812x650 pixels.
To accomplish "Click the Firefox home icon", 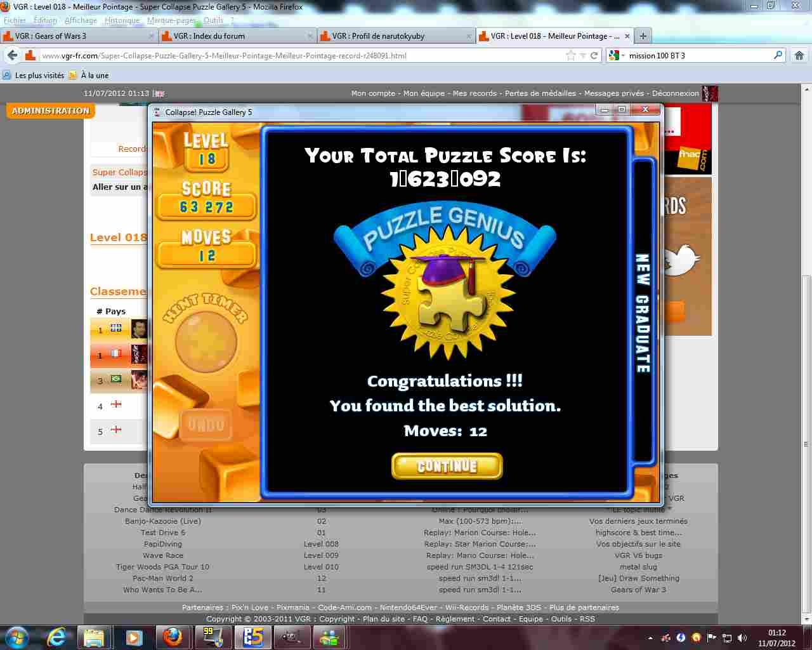I will point(799,56).
